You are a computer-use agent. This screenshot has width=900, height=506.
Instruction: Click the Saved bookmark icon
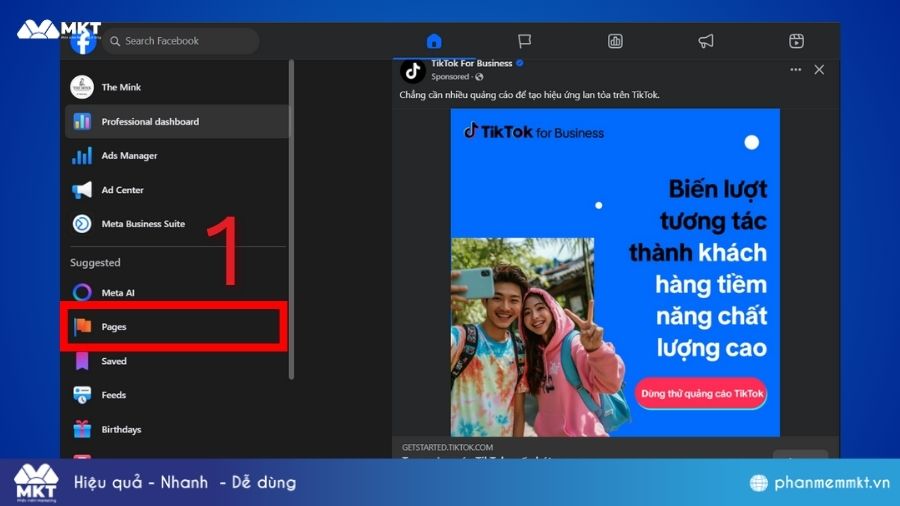(x=82, y=361)
